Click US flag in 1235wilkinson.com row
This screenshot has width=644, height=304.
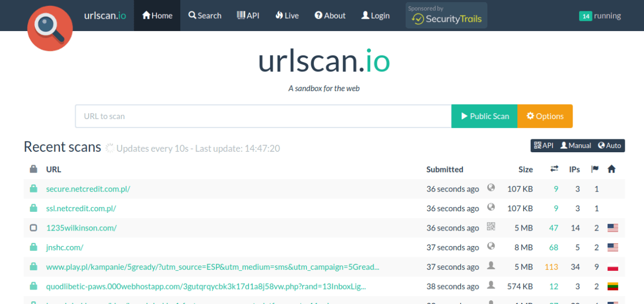(x=613, y=228)
